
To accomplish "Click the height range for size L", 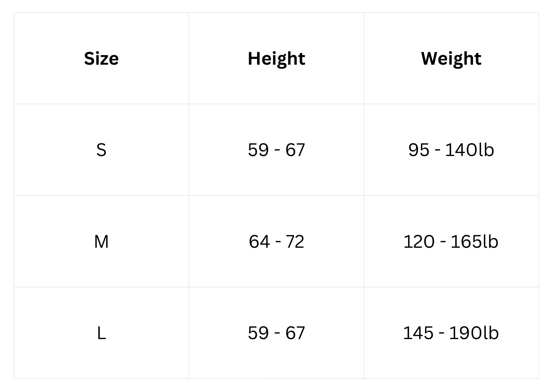I will click(276, 333).
